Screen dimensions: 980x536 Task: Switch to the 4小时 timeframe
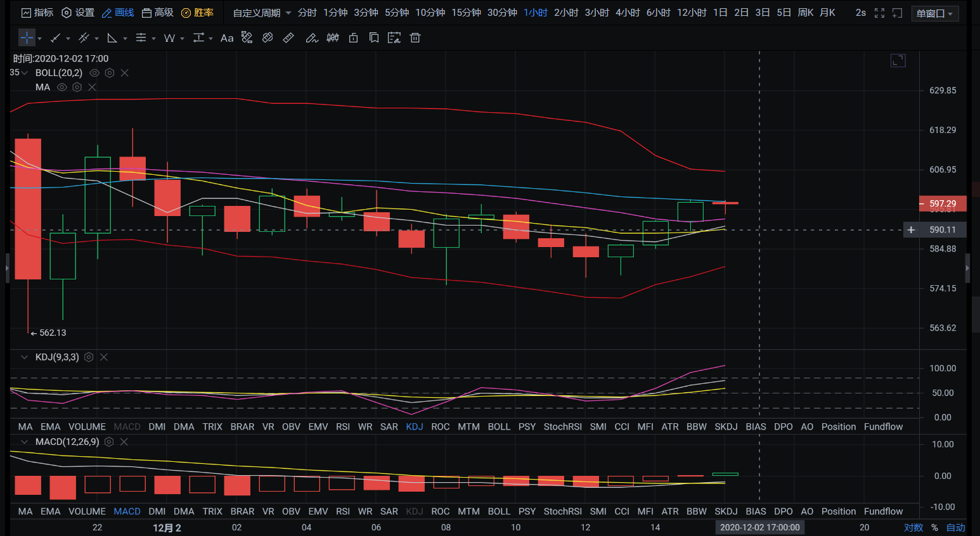click(628, 13)
